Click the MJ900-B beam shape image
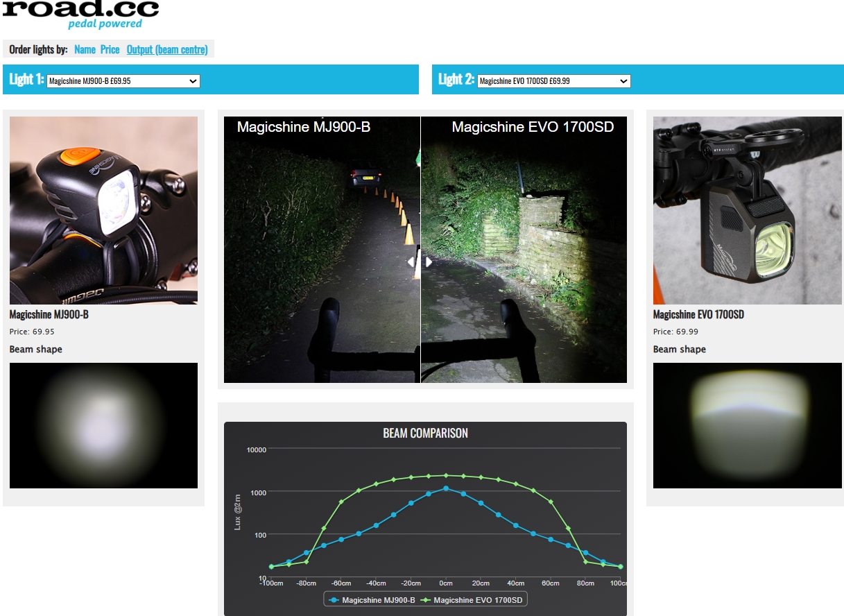The height and width of the screenshot is (616, 844). tap(103, 425)
